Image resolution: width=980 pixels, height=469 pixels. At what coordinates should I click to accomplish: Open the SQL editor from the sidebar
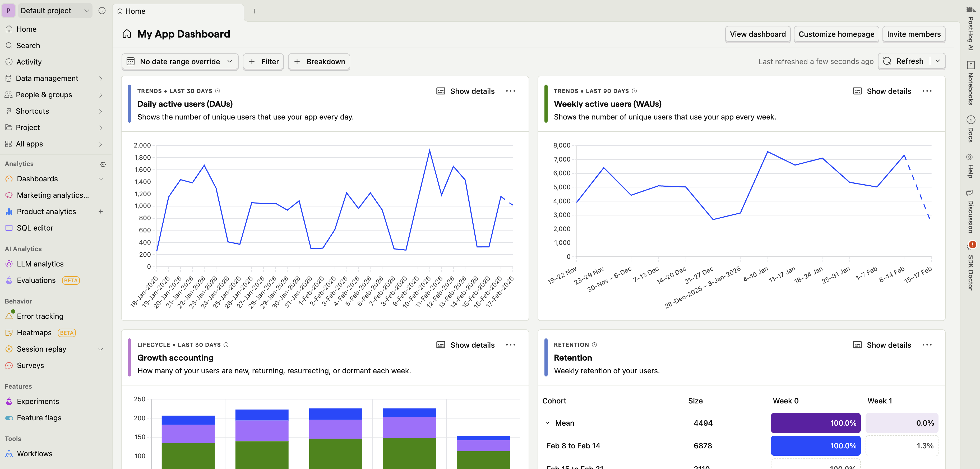point(35,228)
